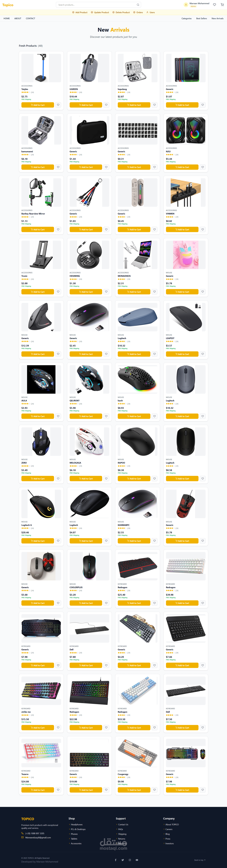Image resolution: width=227 pixels, height=868 pixels.
Task: Toggle wishlist heart on NJSJ speakers
Action: click(x=202, y=167)
